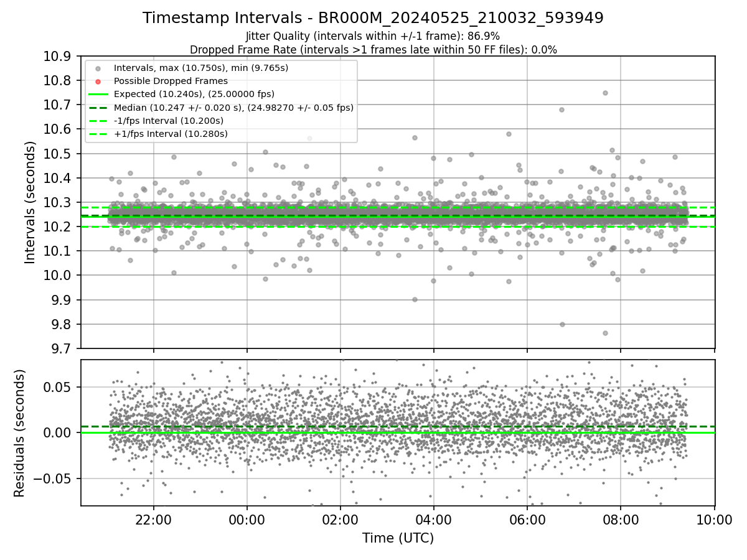Click the y-axis tick label '9.9'
This screenshot has width=747, height=560.
(x=60, y=300)
